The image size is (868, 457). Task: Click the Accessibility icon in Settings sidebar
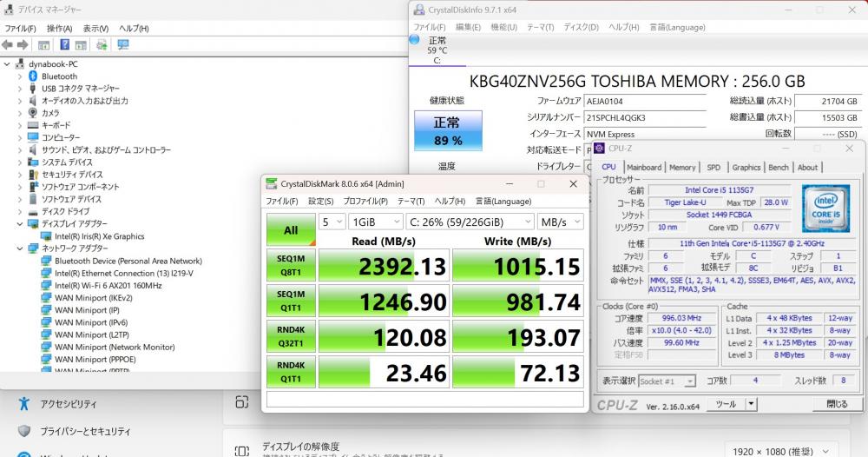[24, 404]
